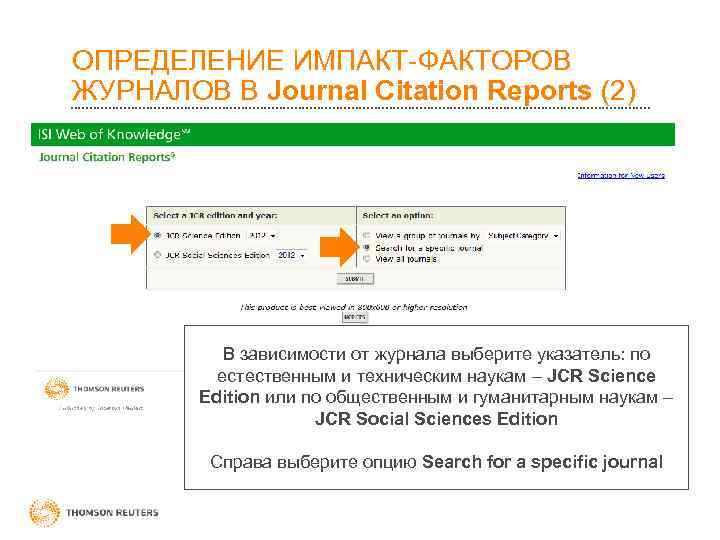Screen dimensions: 720x540
Task: Choose View all journals option
Action: point(366,259)
